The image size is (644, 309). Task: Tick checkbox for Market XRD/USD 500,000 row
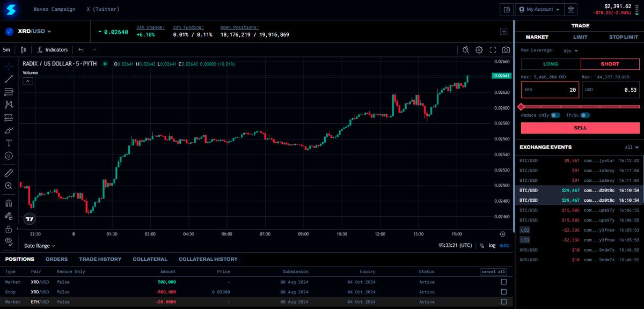click(x=503, y=282)
